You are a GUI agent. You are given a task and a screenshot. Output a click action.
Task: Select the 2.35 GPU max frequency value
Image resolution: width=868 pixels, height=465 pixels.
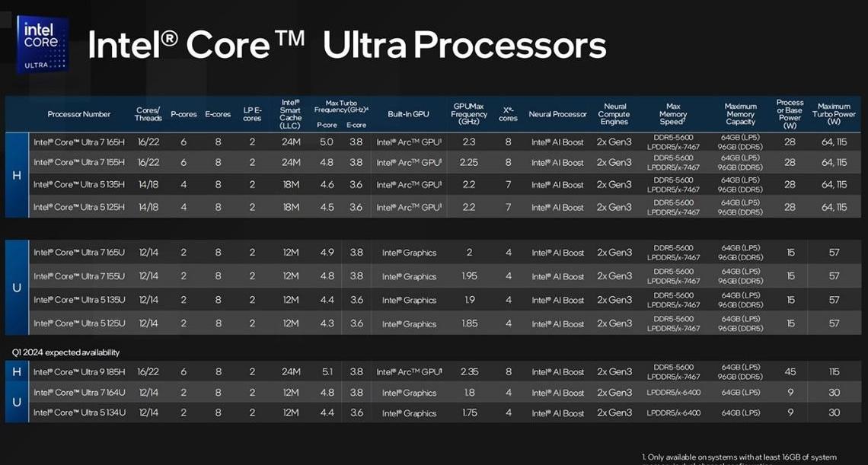[x=469, y=372]
